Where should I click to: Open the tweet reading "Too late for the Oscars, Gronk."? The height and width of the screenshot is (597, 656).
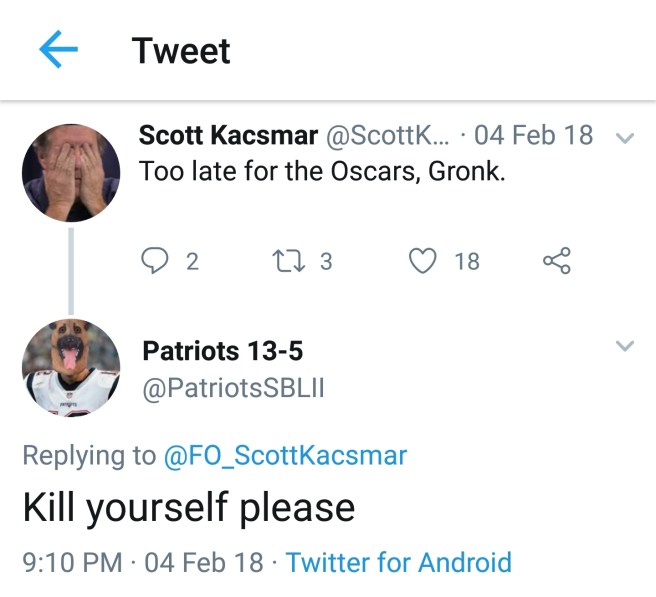(322, 171)
